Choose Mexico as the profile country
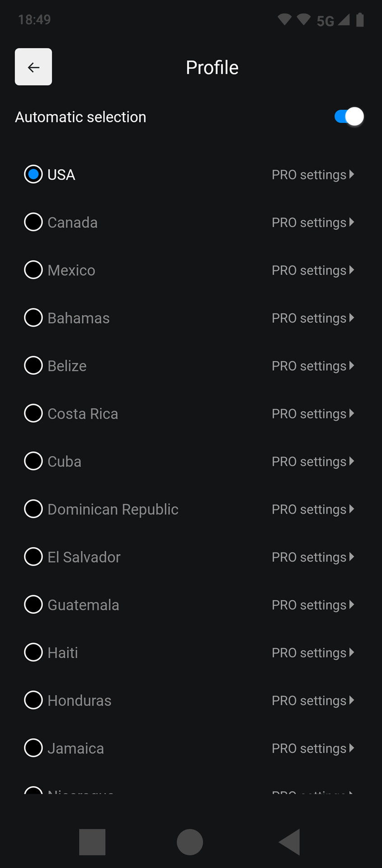The image size is (382, 868). tap(33, 270)
